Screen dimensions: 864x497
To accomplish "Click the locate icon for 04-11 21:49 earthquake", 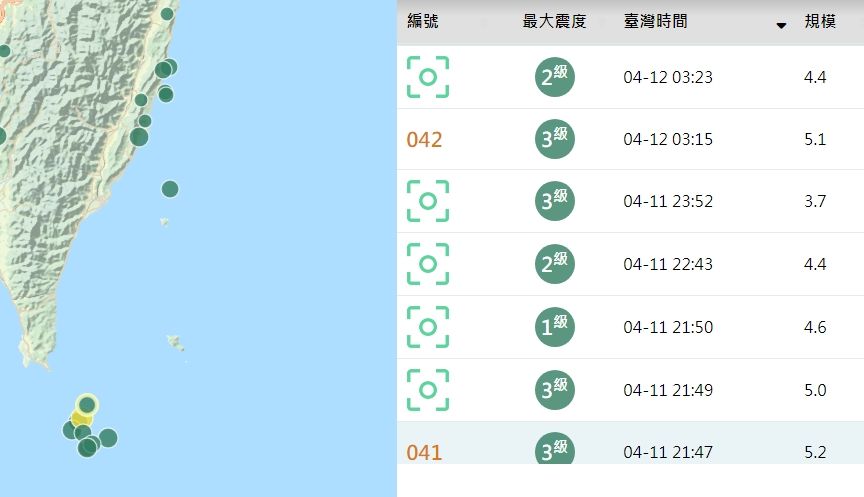I will 428,390.
